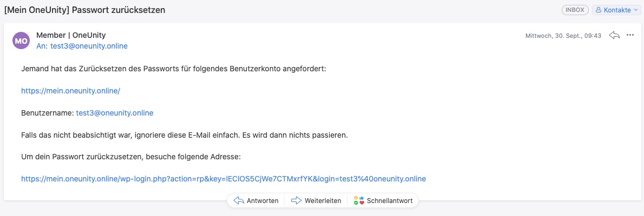Click the email link after Benutzername
Viewport: 644px width, 216px height.
[x=115, y=113]
